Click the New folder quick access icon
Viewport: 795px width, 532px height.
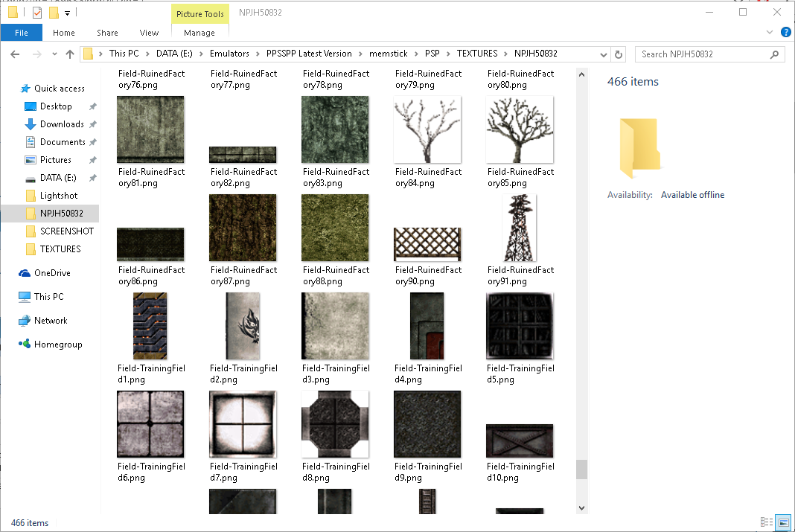[x=54, y=13]
